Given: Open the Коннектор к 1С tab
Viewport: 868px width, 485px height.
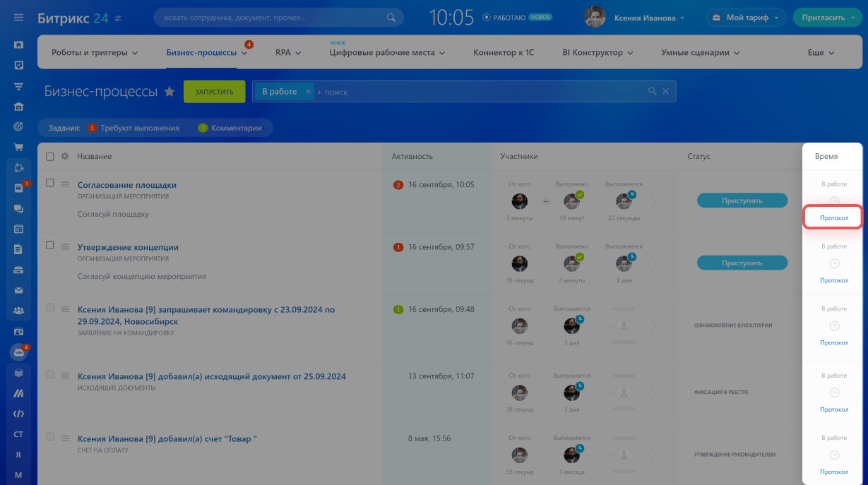Looking at the screenshot, I should click(504, 53).
